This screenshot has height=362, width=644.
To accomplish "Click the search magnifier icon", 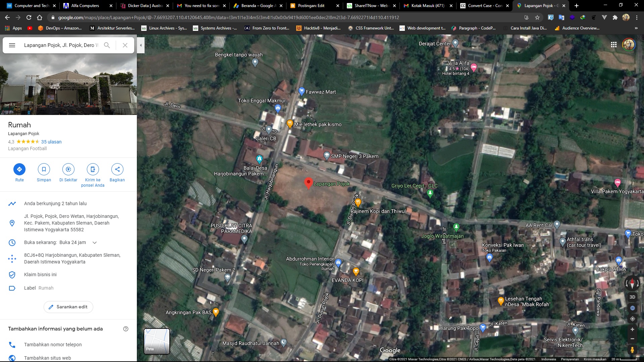I will 107,45.
